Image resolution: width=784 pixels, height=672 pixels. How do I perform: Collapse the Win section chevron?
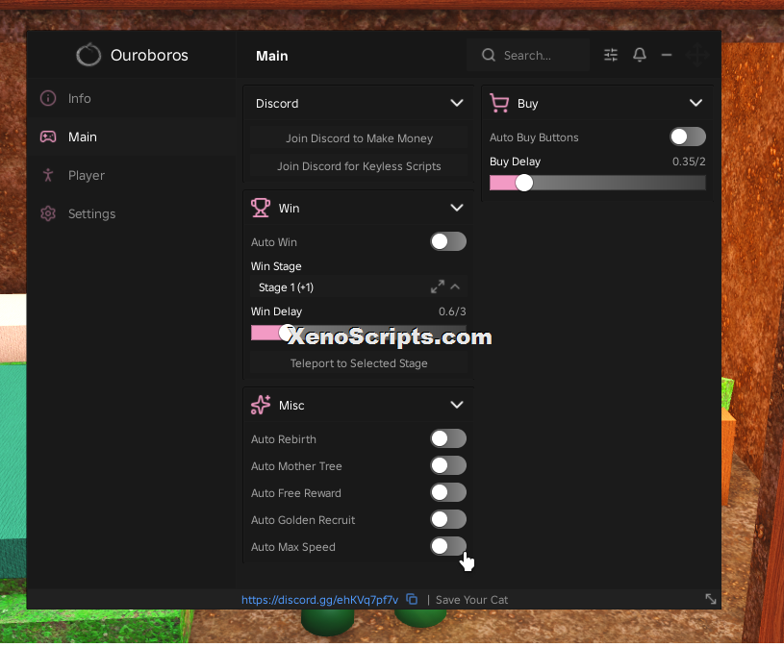click(x=457, y=208)
